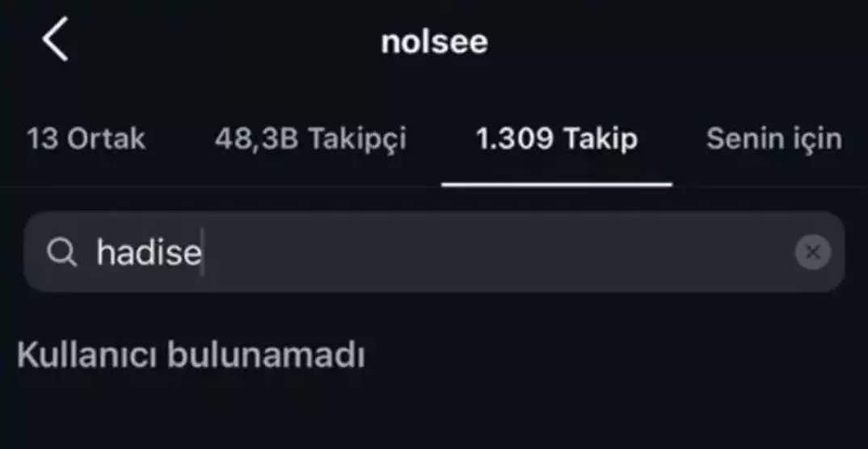The height and width of the screenshot is (449, 868).
Task: Select the 1.309 Takip tab
Action: click(556, 139)
